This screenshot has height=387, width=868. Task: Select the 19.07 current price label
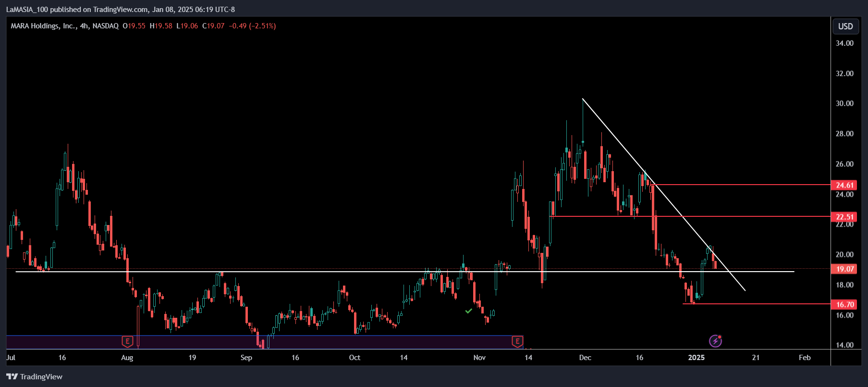click(844, 269)
